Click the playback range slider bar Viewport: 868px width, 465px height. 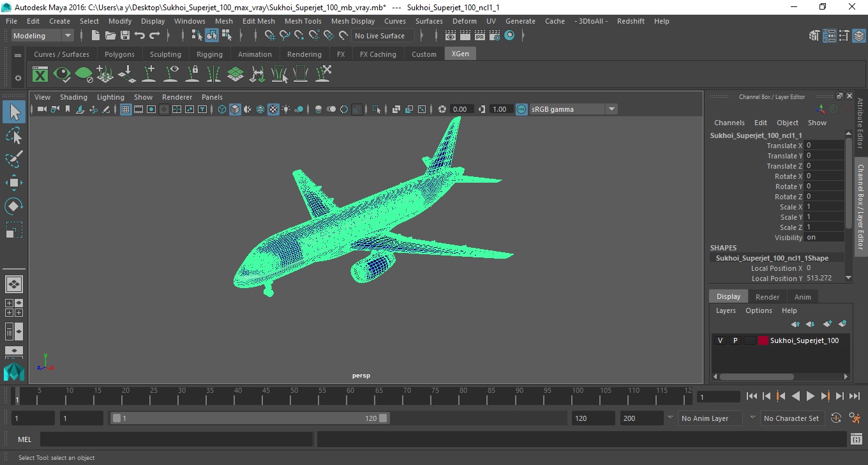tap(250, 418)
